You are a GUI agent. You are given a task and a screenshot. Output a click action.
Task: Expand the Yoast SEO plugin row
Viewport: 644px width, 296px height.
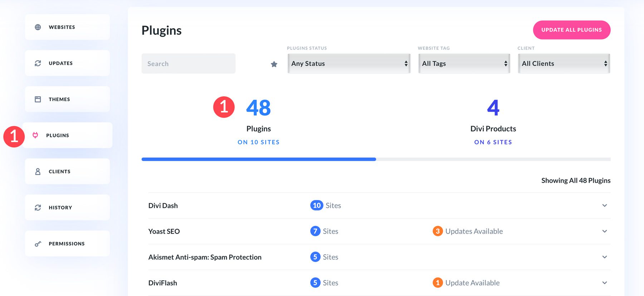[604, 231]
